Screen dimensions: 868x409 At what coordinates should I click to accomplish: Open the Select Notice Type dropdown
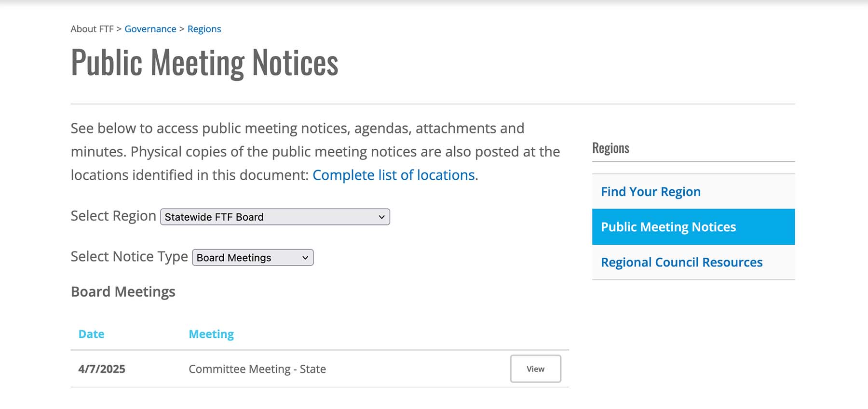252,257
